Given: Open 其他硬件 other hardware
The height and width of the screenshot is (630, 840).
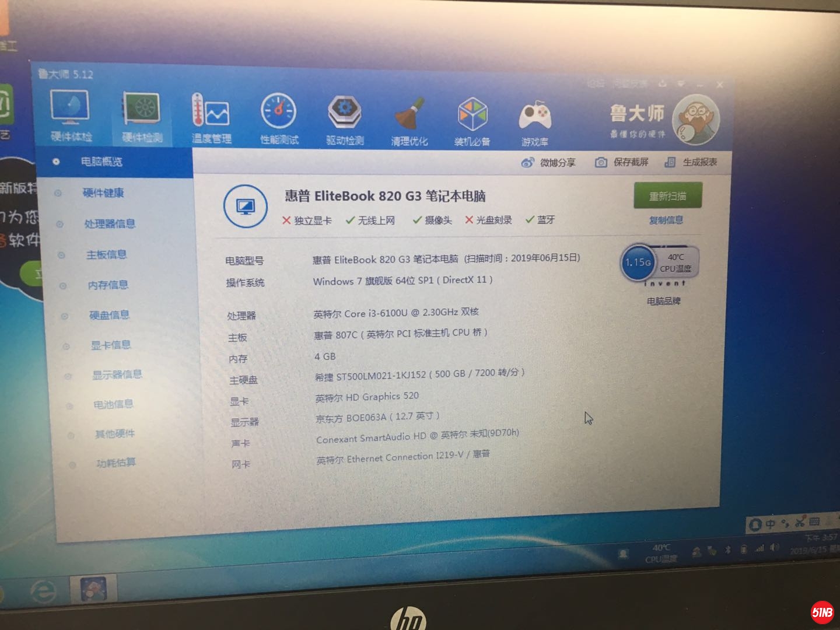Looking at the screenshot, I should click(114, 433).
